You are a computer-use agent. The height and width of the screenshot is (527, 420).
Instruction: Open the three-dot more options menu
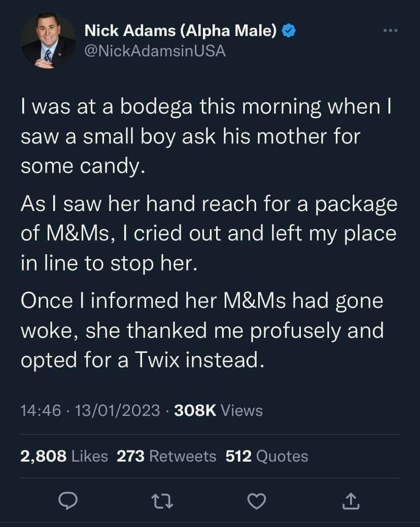click(391, 31)
